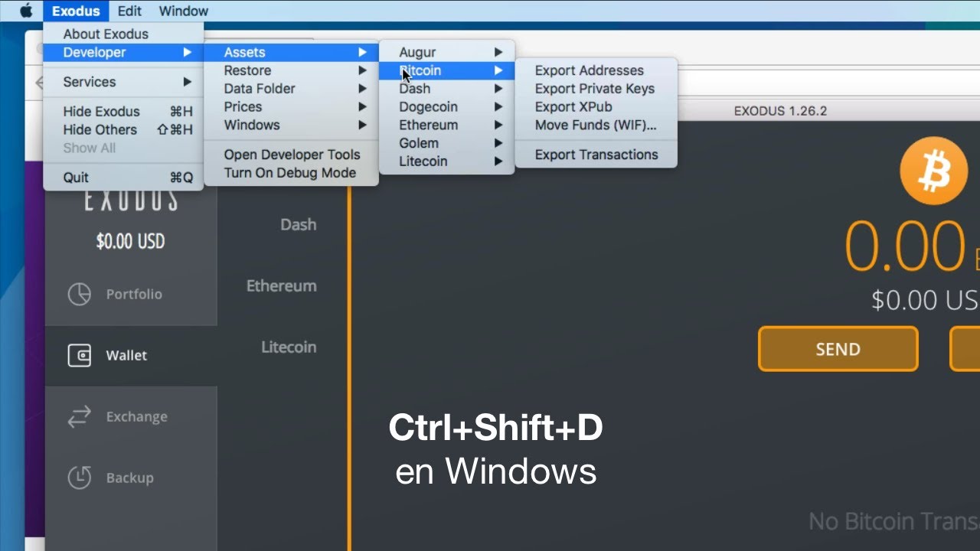Open the Exchange section
This screenshot has width=980, height=551.
click(x=131, y=416)
